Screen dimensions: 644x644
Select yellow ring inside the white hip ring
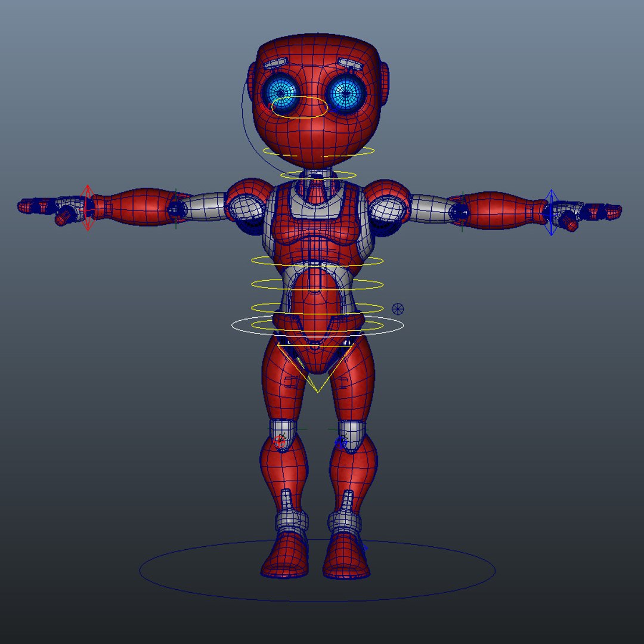click(317, 325)
